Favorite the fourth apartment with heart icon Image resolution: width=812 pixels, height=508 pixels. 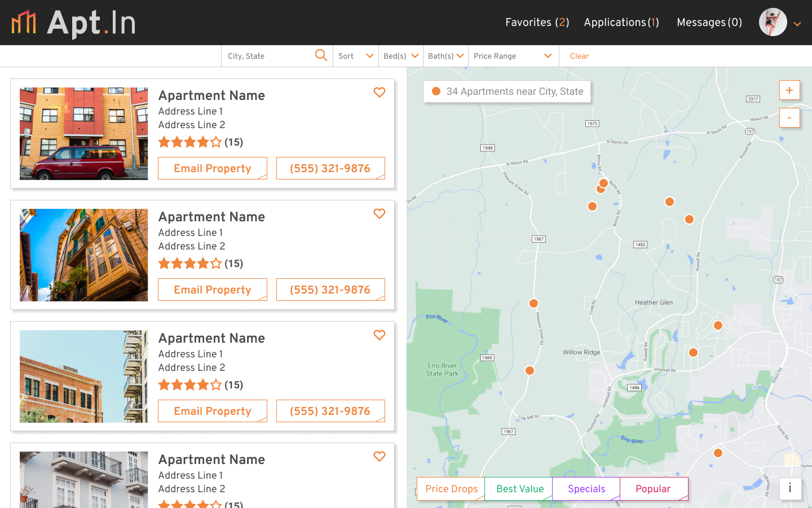coord(379,456)
